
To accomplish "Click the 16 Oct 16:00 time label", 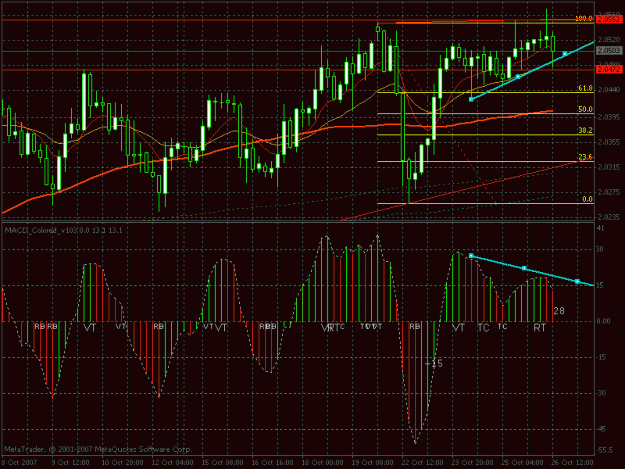I will pos(273,462).
